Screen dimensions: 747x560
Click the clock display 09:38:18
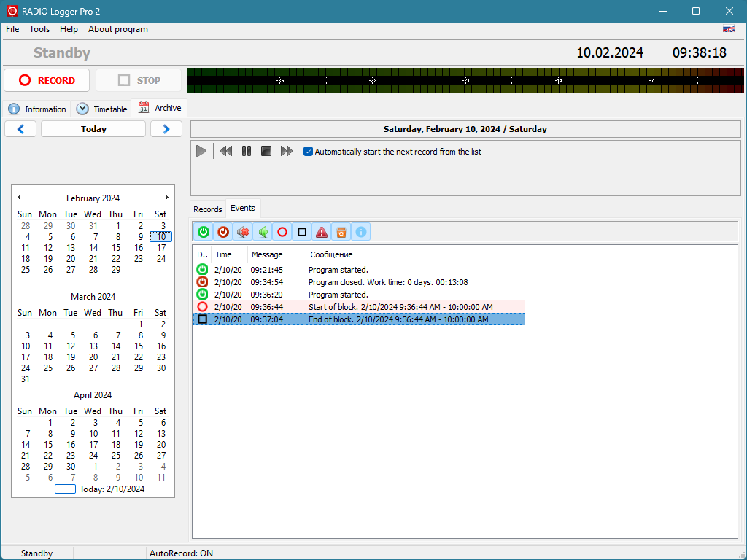point(700,52)
